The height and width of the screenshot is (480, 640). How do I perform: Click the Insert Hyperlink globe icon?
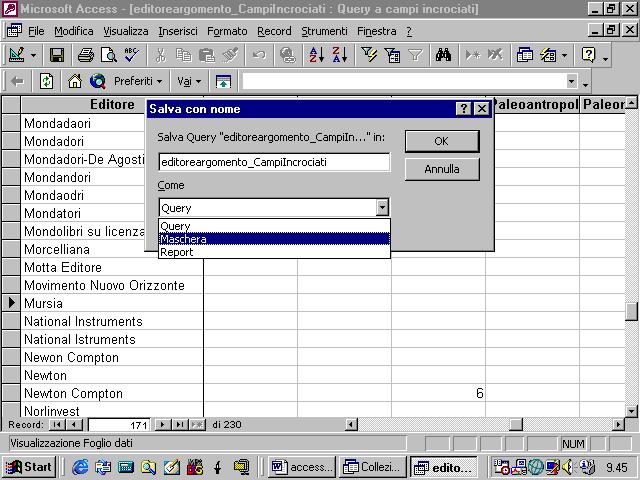pyautogui.click(x=287, y=55)
